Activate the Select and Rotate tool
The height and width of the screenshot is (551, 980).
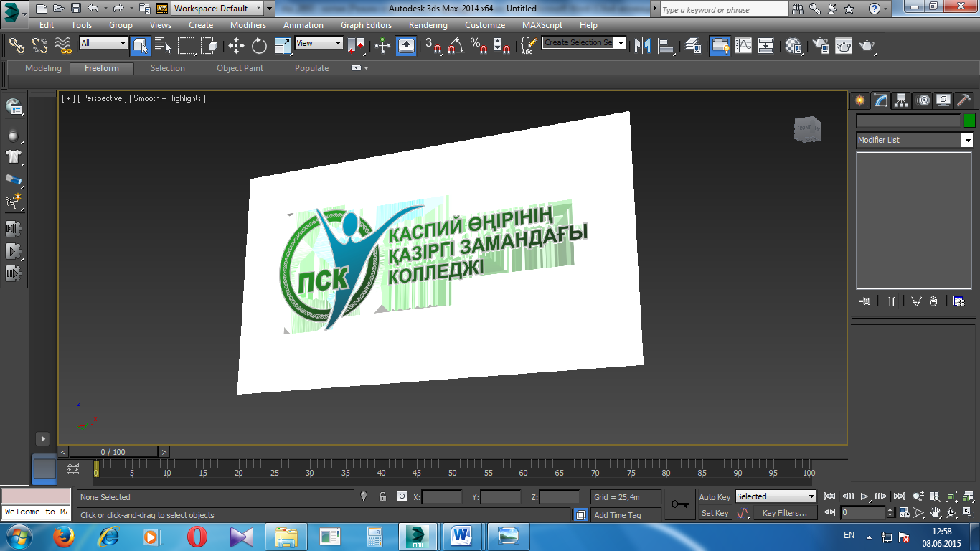coord(260,46)
